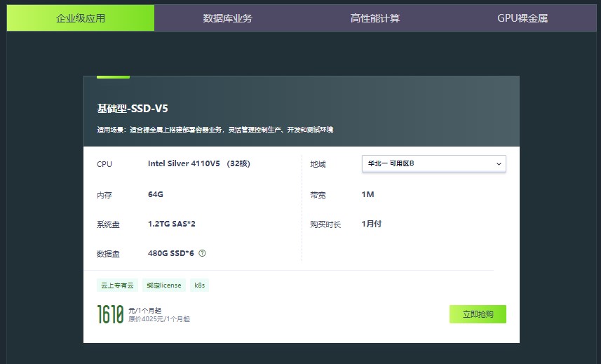Click the 立即抢购 buy button
This screenshot has height=364, width=601.
pyautogui.click(x=478, y=314)
